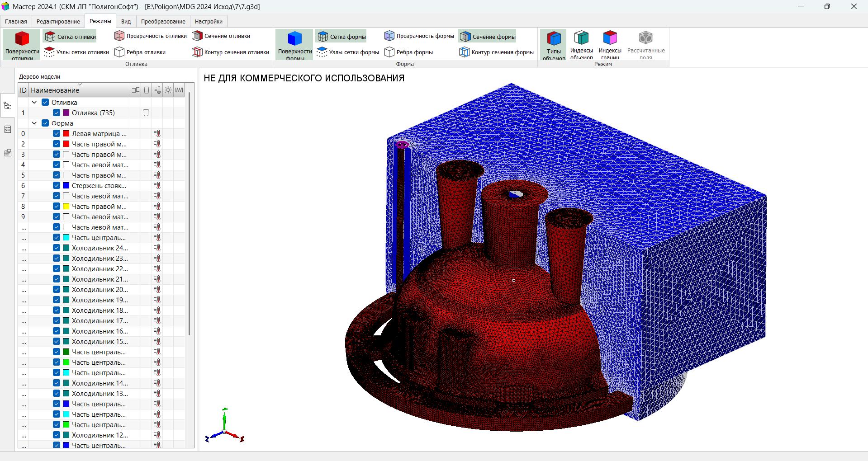Toggle Прозрачность формы transparency
Viewport: 868px width, 461px height.
click(x=419, y=36)
